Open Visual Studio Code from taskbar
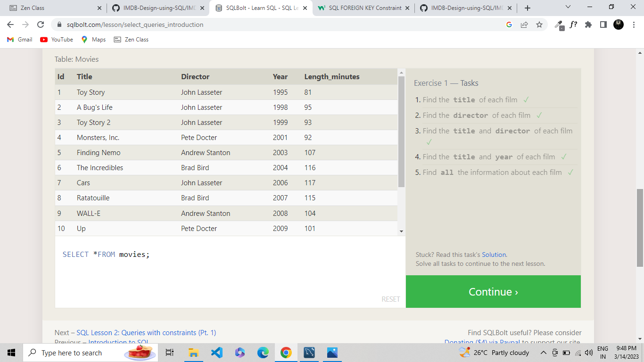The width and height of the screenshot is (644, 362). tap(216, 353)
